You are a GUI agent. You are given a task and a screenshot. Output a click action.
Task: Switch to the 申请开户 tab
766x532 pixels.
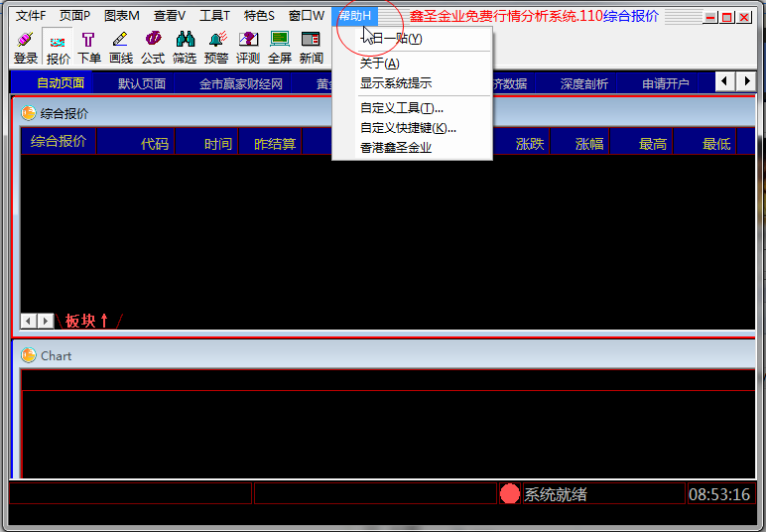coord(666,83)
